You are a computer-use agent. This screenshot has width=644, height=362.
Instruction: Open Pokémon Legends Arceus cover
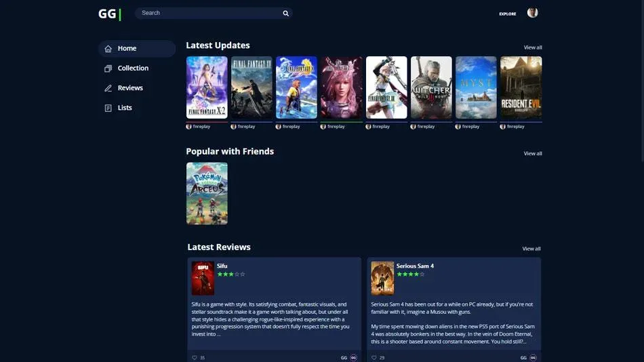[x=207, y=193]
